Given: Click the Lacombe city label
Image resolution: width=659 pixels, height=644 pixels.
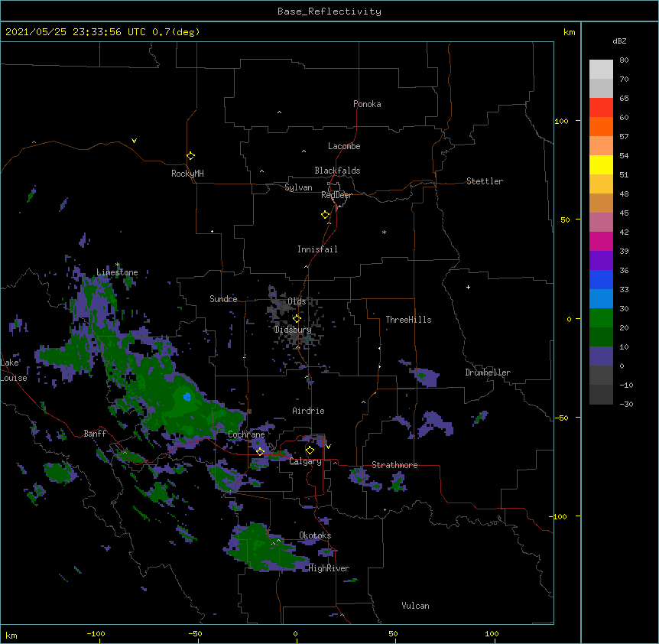Looking at the screenshot, I should pos(344,146).
